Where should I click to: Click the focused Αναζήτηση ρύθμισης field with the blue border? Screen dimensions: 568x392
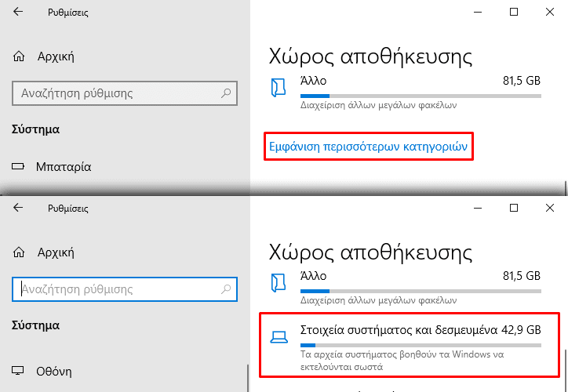click(125, 289)
